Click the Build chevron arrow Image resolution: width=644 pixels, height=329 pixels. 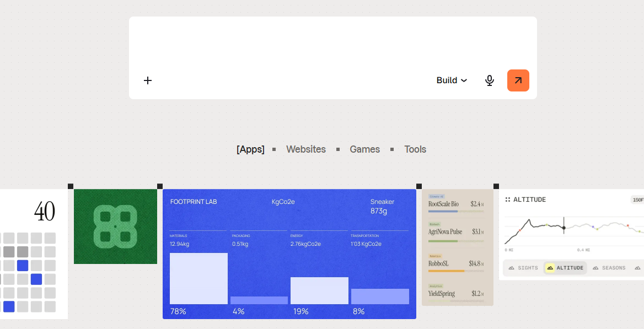pos(464,80)
